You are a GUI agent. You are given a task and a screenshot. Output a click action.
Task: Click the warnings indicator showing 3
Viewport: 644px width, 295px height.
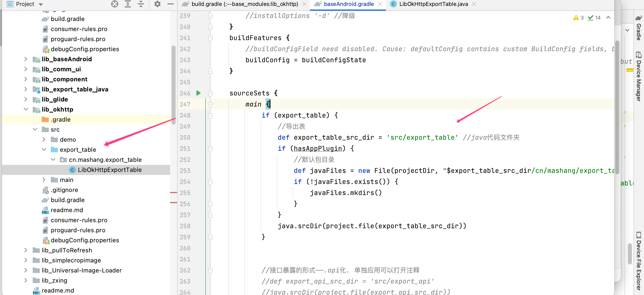pos(578,18)
